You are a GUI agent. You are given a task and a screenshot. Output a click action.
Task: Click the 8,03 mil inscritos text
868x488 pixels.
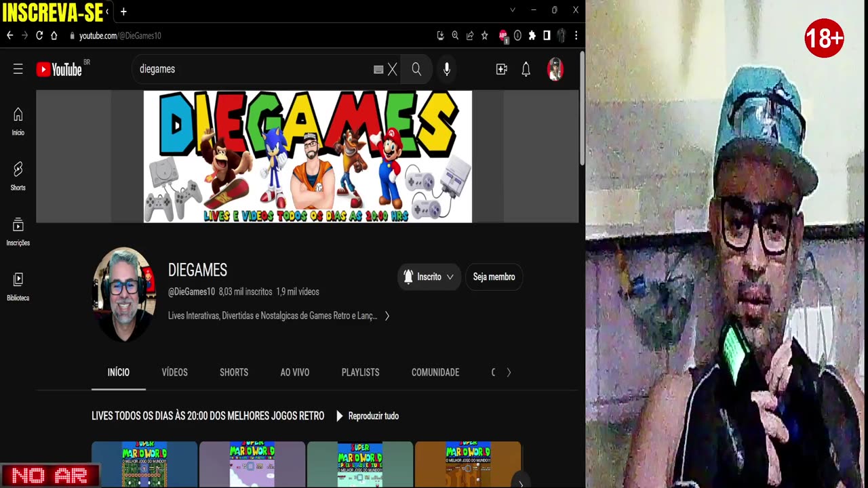[x=245, y=292]
